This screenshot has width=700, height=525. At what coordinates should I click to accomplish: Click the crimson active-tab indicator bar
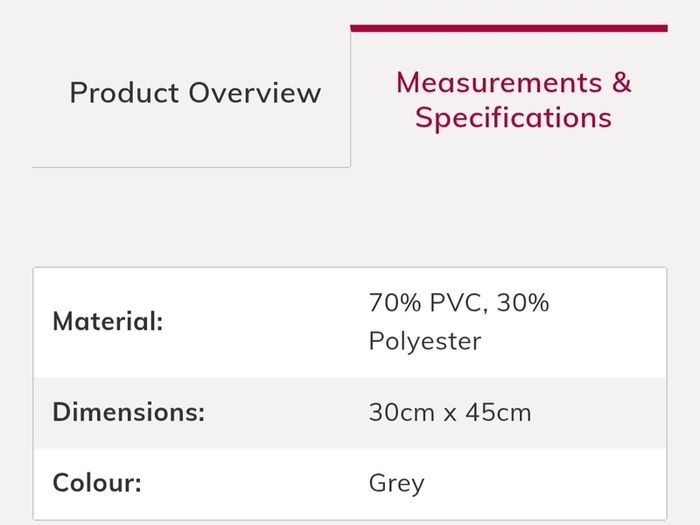(509, 28)
